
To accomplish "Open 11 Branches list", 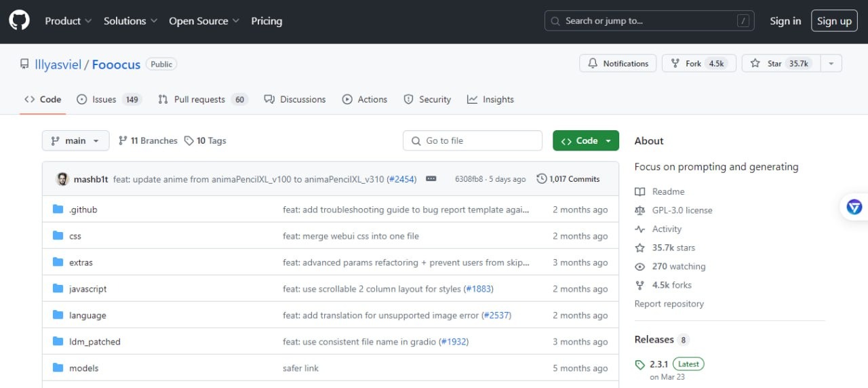I will click(x=148, y=140).
